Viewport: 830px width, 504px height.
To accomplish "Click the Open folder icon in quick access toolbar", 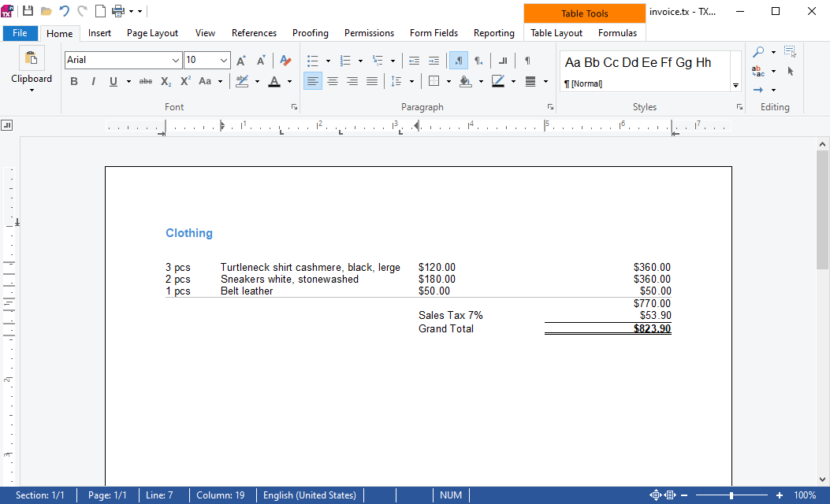I will (x=46, y=11).
